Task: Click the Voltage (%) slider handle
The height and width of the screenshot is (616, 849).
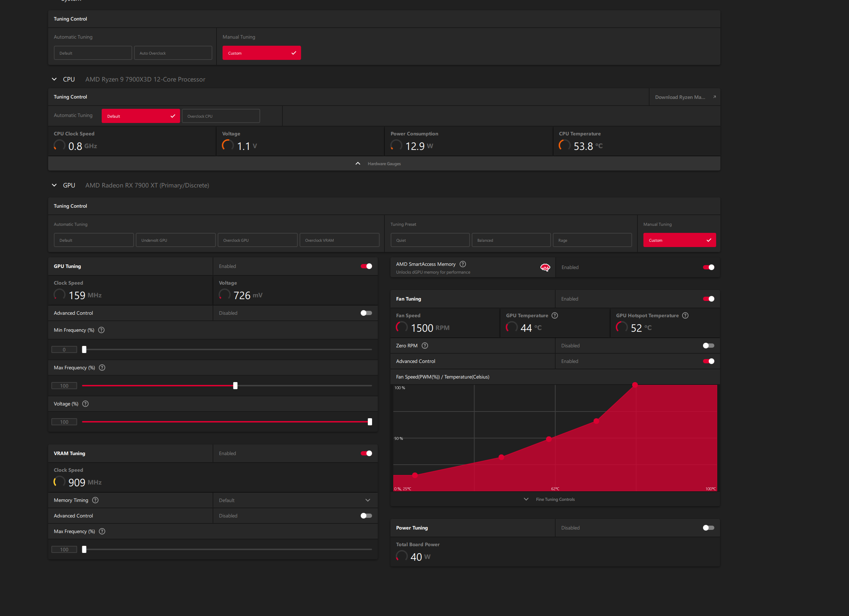Action: pos(370,422)
